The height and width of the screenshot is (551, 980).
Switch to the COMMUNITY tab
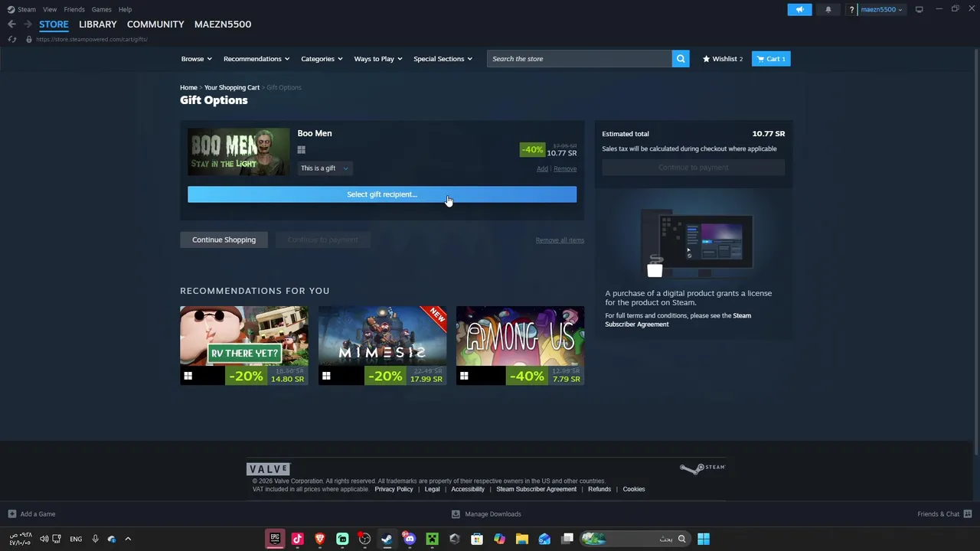coord(155,24)
